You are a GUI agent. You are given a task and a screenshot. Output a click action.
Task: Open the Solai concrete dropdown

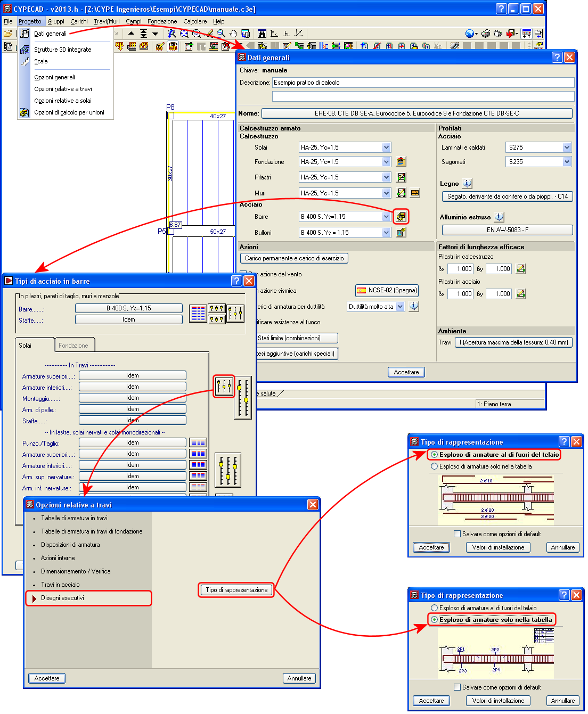(x=387, y=147)
